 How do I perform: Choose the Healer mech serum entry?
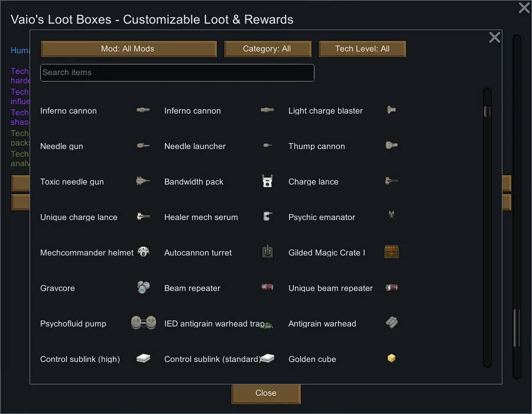201,217
